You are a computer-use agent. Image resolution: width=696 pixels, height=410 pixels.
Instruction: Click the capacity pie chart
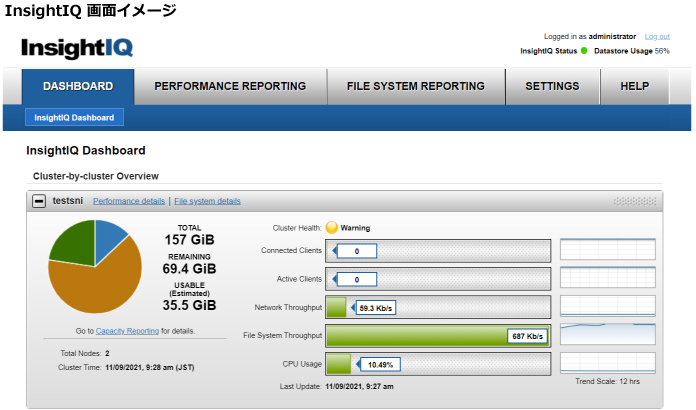pos(95,267)
